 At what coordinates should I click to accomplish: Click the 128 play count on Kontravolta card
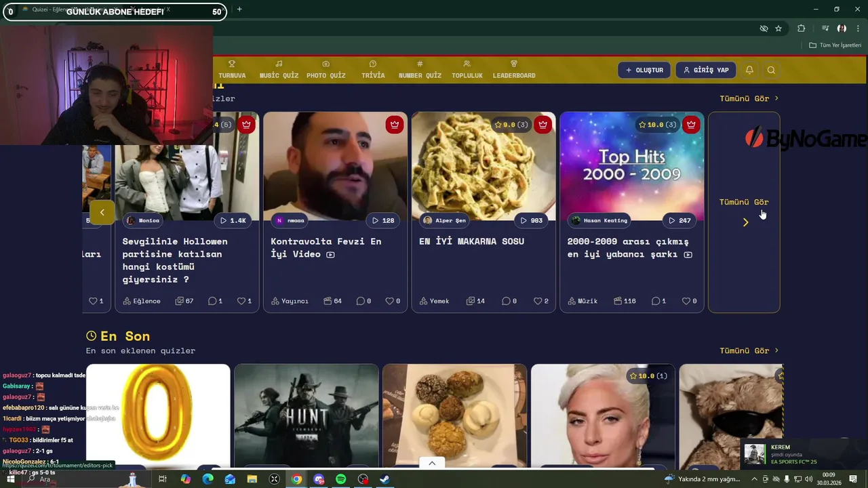pos(383,220)
